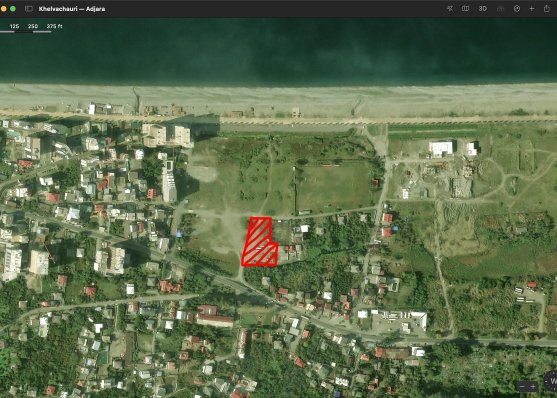Click the red hatched land parcel
Viewport: 557px width, 398px height.
click(260, 242)
